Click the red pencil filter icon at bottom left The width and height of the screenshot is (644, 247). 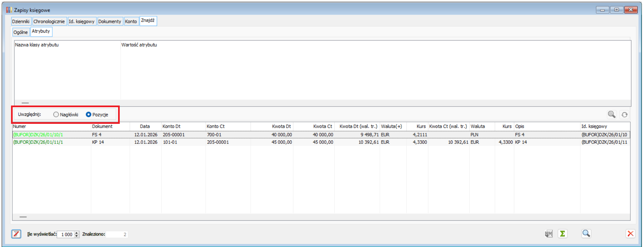[16, 234]
